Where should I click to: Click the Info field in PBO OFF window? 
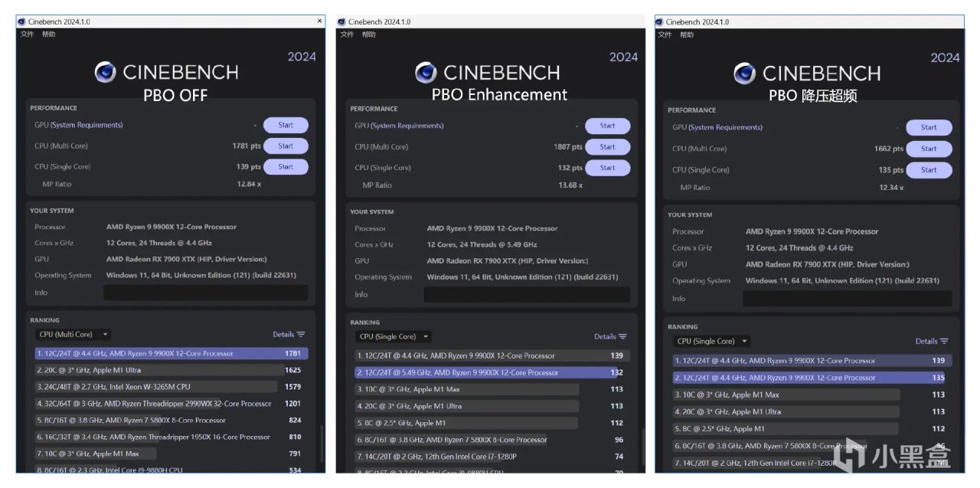[205, 293]
